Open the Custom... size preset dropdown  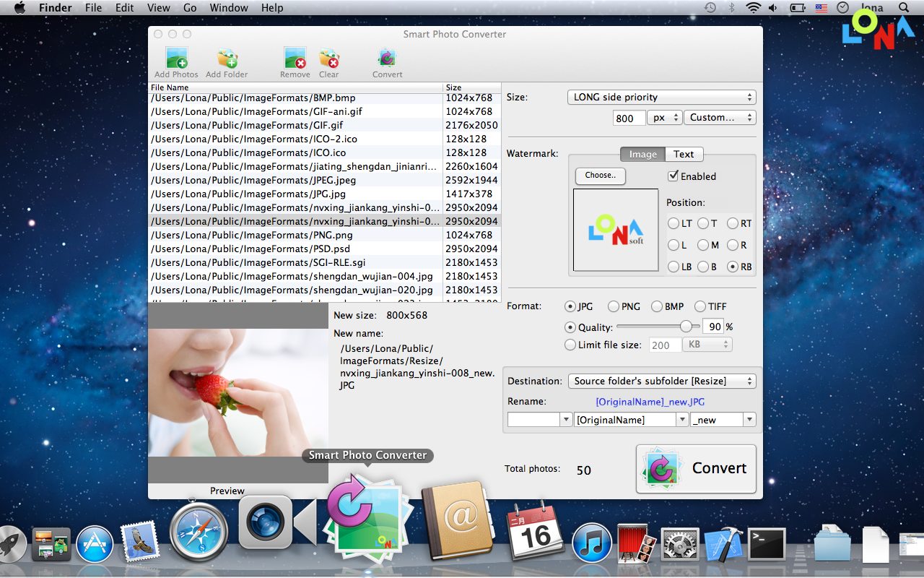point(721,118)
